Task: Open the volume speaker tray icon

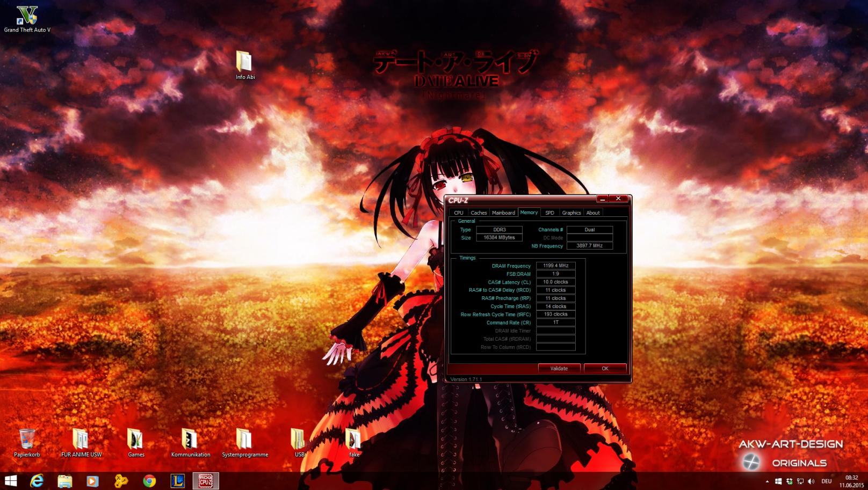Action: (811, 481)
